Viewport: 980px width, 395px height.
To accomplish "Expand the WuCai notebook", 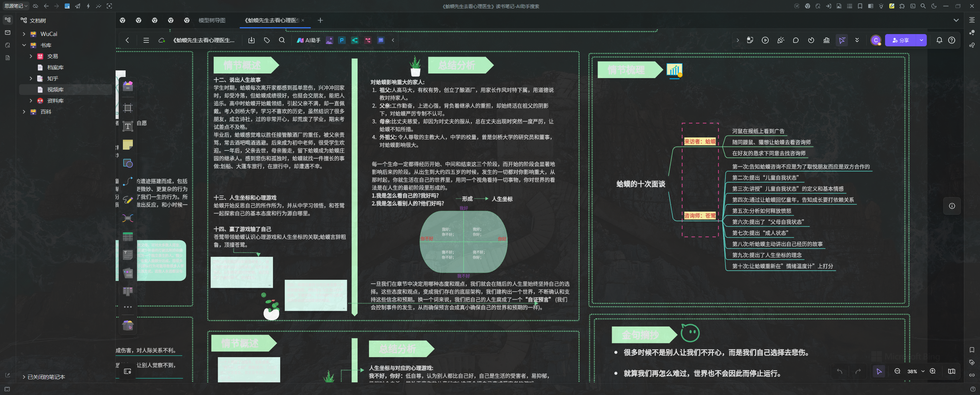I will pyautogui.click(x=24, y=34).
